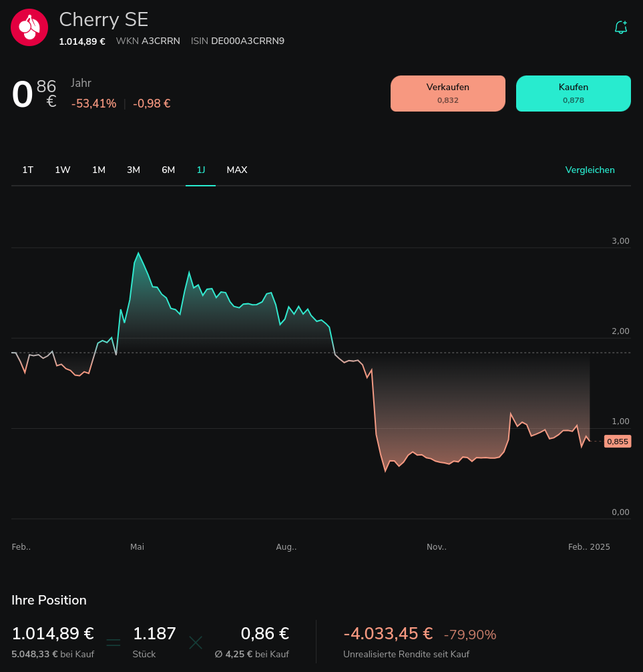
Task: Click the 1,00 y-axis label
Action: tap(620, 422)
